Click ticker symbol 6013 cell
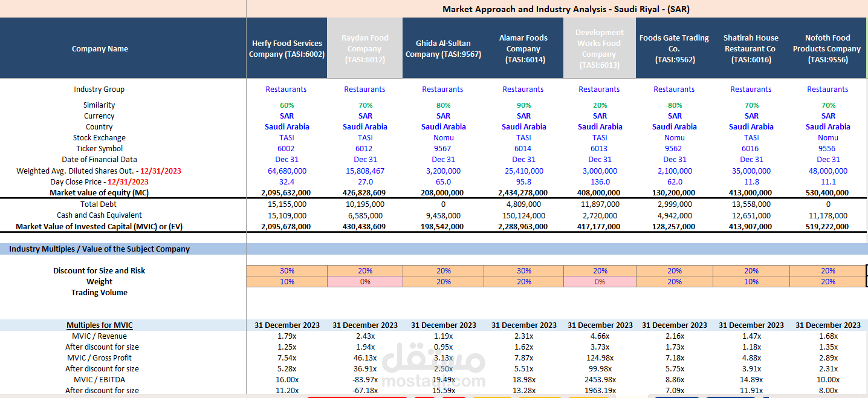 pyautogui.click(x=600, y=149)
